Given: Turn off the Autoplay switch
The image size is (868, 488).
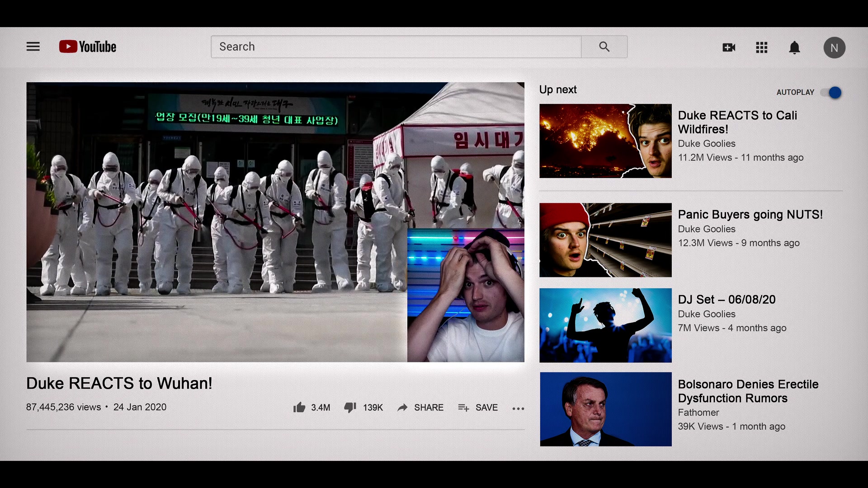Looking at the screenshot, I should pos(831,93).
